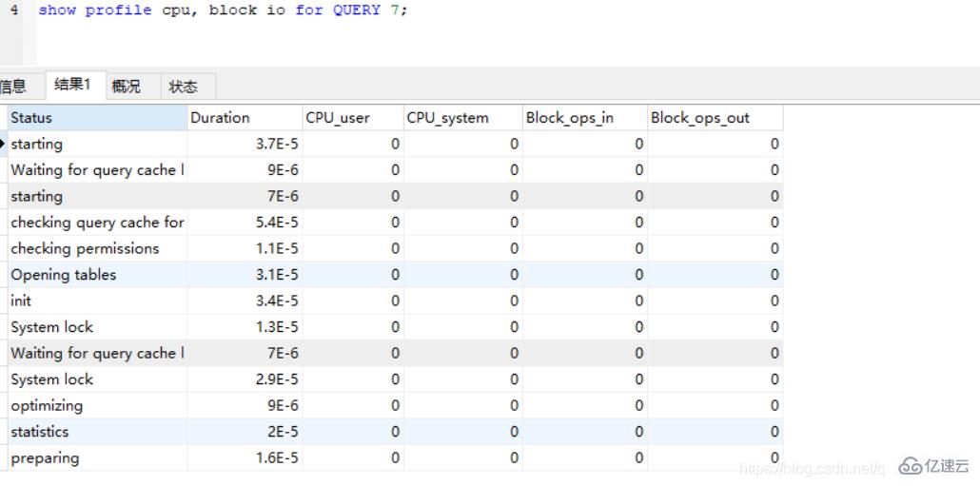The width and height of the screenshot is (980, 486).
Task: Select the 结果1 tab
Action: pyautogui.click(x=74, y=85)
